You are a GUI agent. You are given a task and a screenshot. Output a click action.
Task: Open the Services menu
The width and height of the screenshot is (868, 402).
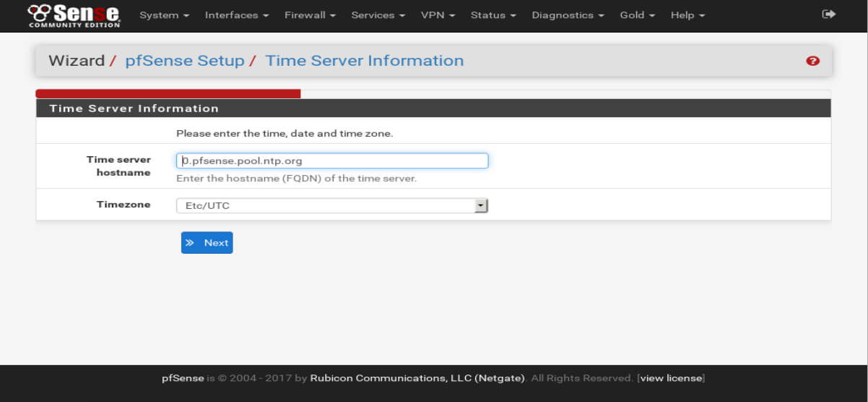click(x=378, y=15)
